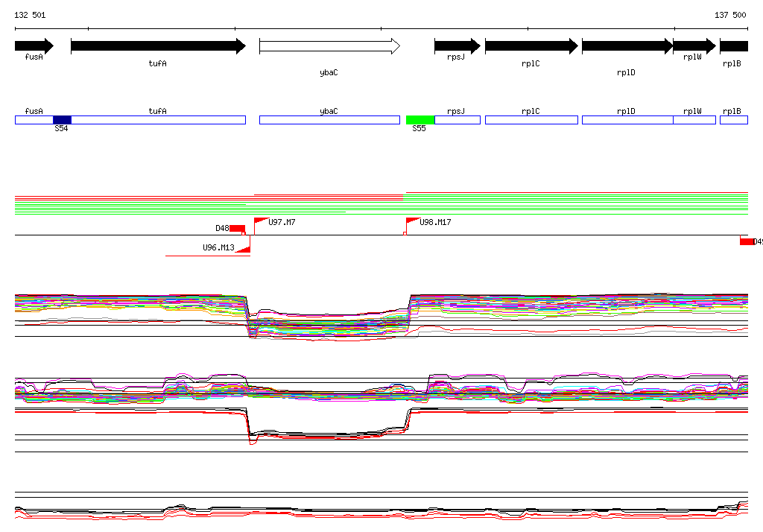
Task: Click the blue-outlined tufA annotation box
Action: pyautogui.click(x=158, y=120)
